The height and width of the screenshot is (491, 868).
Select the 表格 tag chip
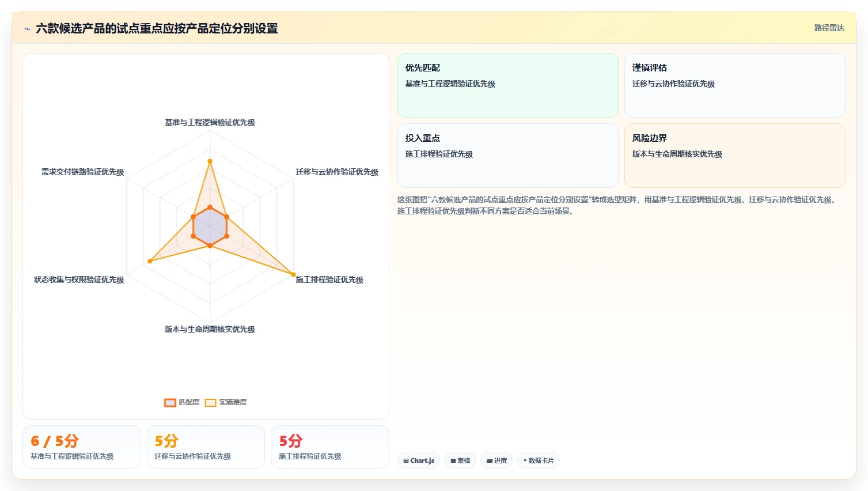point(460,460)
